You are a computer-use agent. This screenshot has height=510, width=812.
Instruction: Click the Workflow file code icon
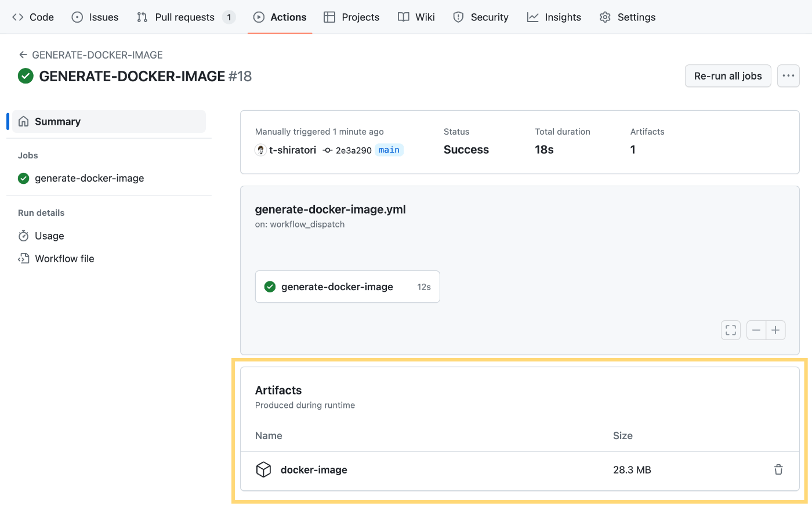click(24, 259)
